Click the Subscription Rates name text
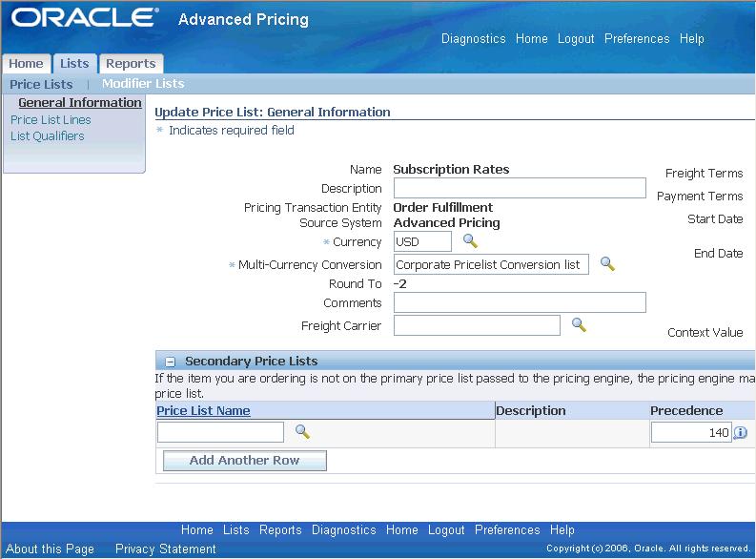This screenshot has width=756, height=559. click(x=451, y=169)
